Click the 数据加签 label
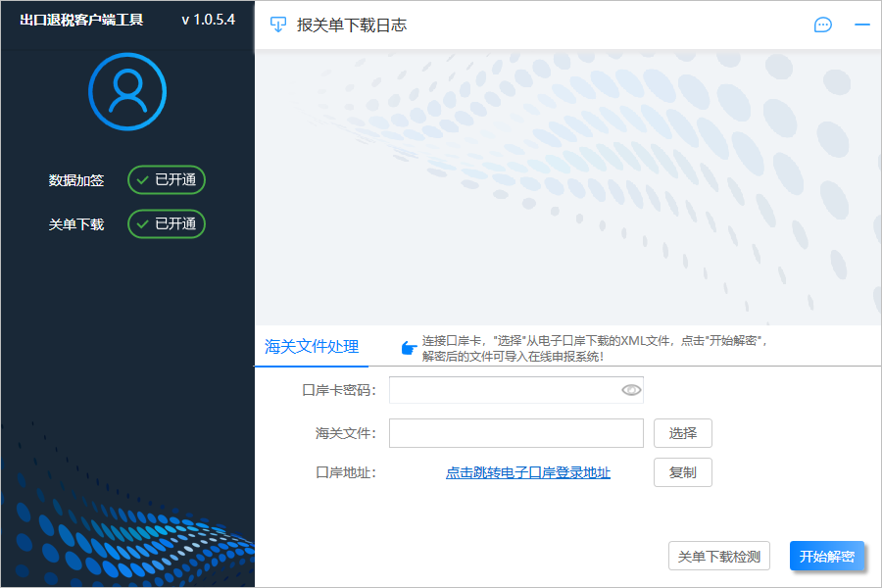882x588 pixels. (x=75, y=180)
